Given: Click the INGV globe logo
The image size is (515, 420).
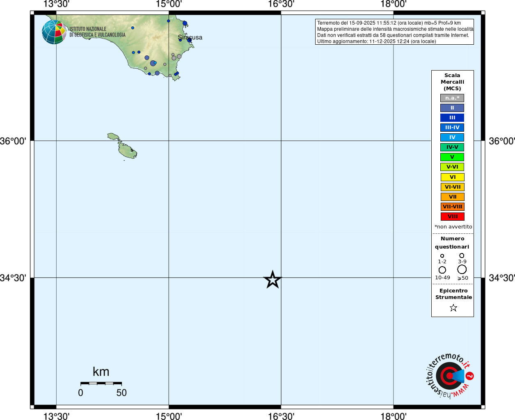Looking at the screenshot, I should (x=54, y=32).
